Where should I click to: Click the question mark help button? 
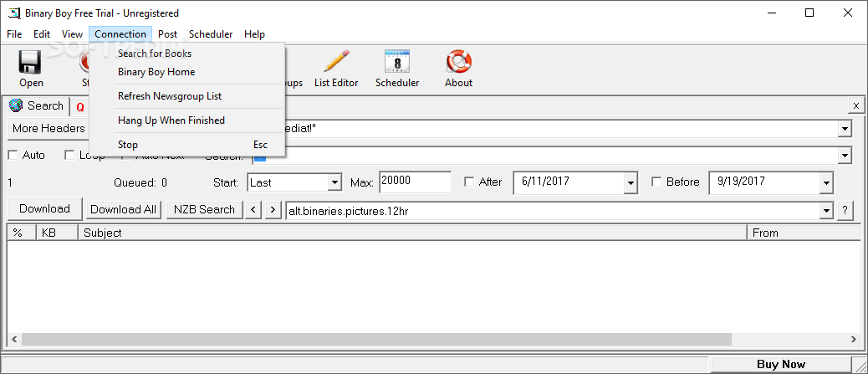[x=845, y=211]
